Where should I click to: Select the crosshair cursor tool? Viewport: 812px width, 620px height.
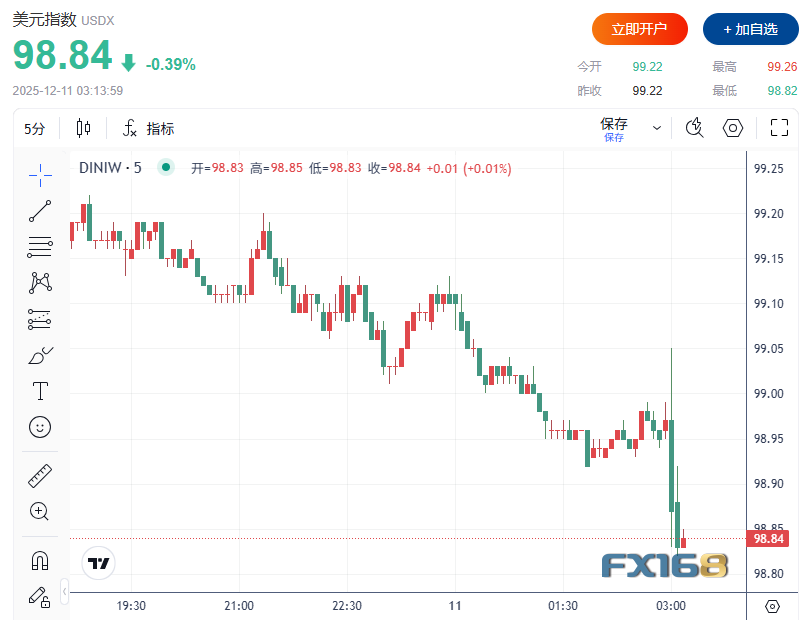(40, 176)
